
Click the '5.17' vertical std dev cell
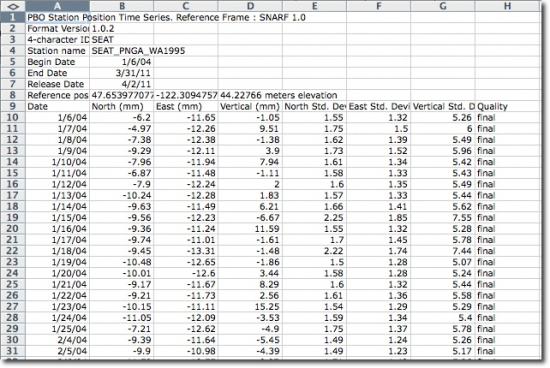coord(443,351)
